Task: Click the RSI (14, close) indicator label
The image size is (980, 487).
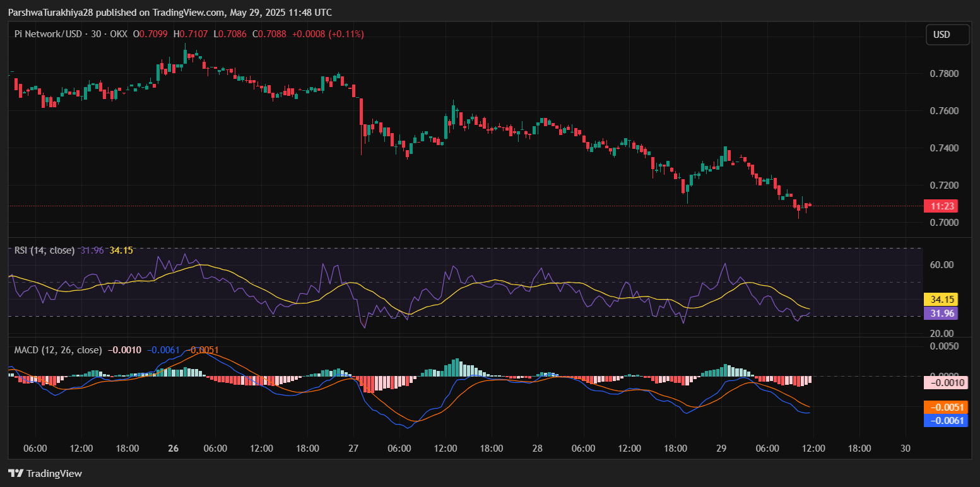Action: click(45, 250)
